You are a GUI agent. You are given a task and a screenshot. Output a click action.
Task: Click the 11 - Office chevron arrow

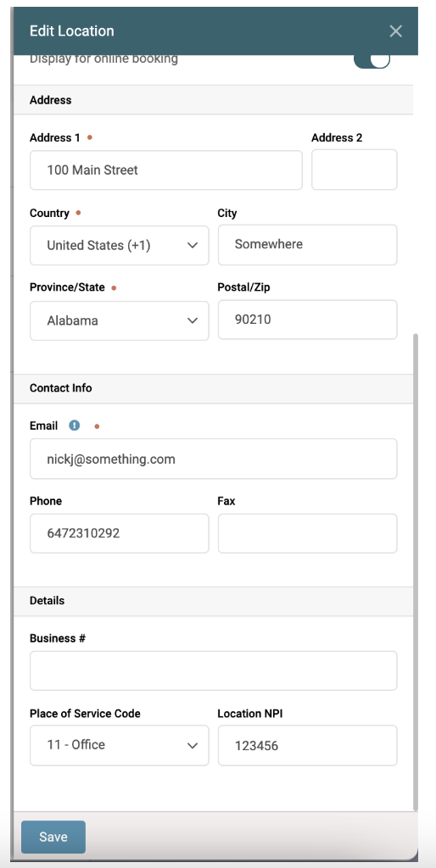193,746
